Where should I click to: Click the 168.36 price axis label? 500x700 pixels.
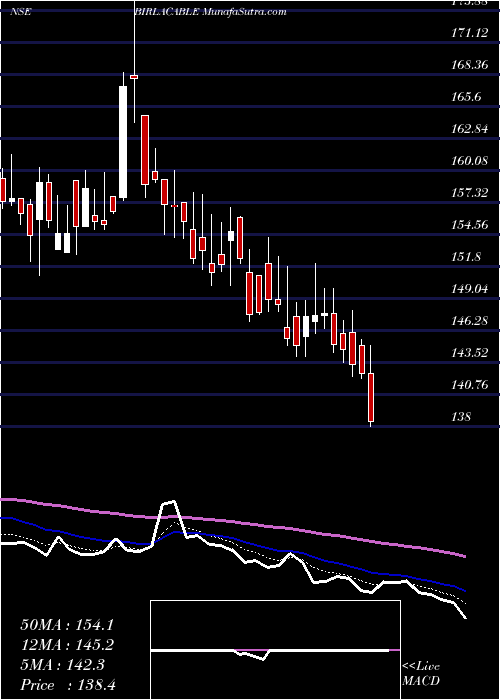click(x=469, y=64)
